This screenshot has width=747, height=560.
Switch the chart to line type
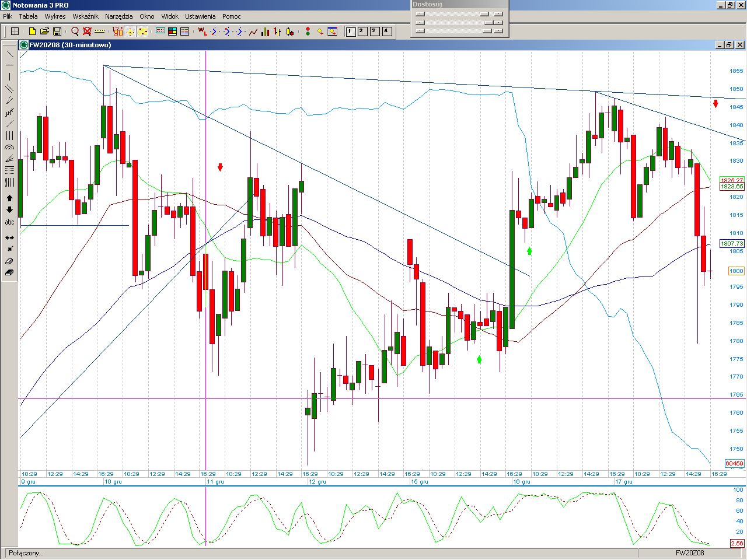pos(253,32)
